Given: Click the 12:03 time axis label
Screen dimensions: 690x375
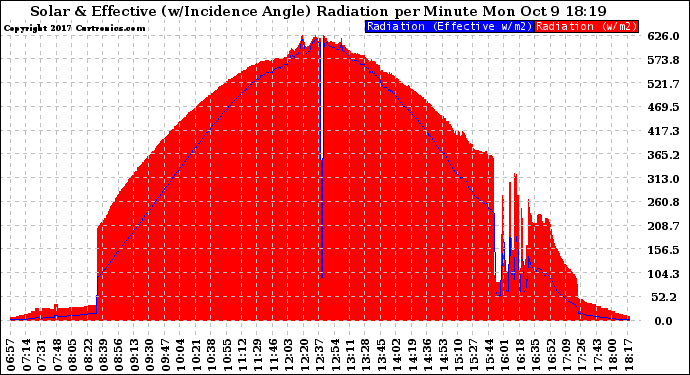Looking at the screenshot, I should [x=289, y=355].
